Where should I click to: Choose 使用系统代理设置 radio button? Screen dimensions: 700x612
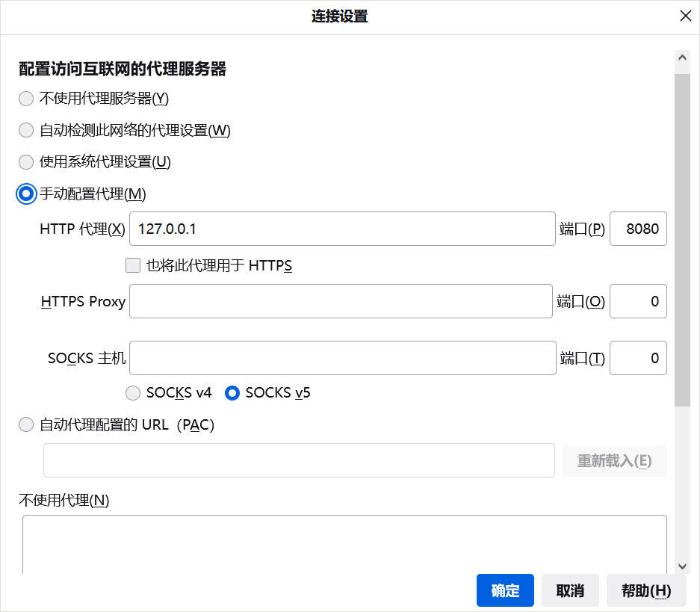[26, 161]
